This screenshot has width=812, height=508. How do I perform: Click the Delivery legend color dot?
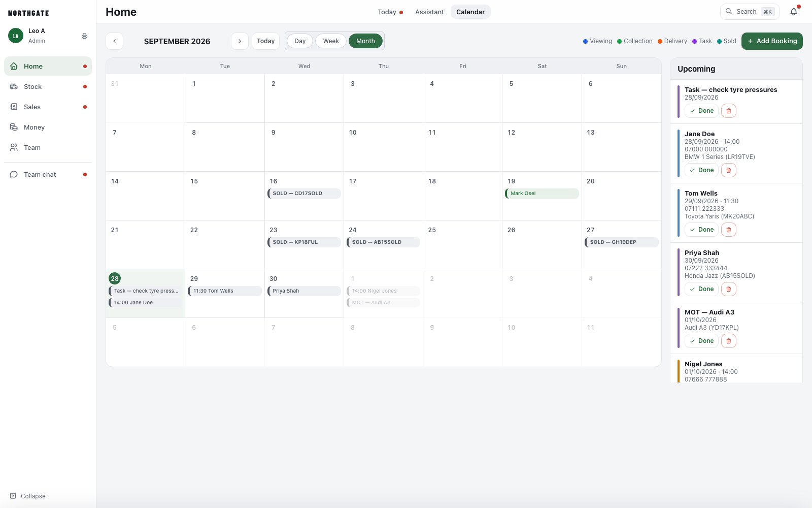point(660,42)
